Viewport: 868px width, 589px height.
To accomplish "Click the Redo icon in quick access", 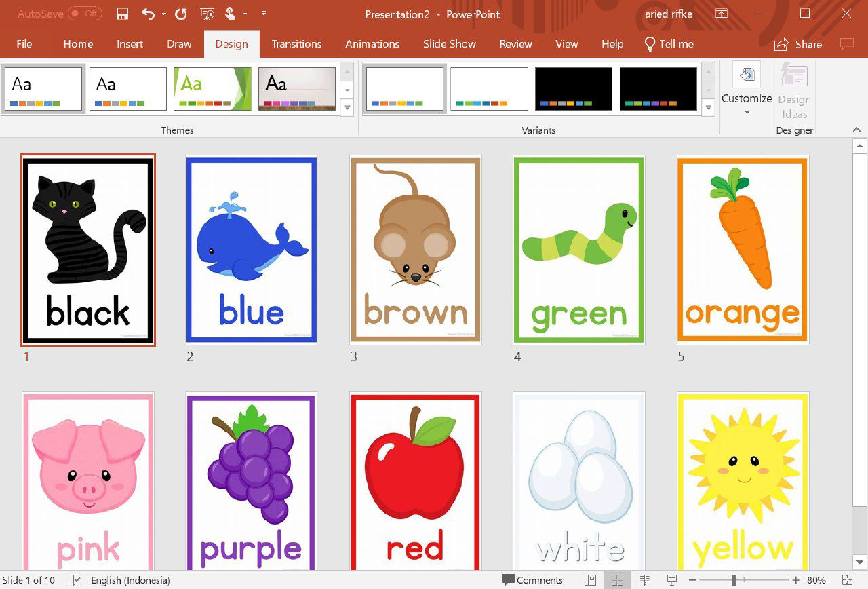I will click(180, 14).
